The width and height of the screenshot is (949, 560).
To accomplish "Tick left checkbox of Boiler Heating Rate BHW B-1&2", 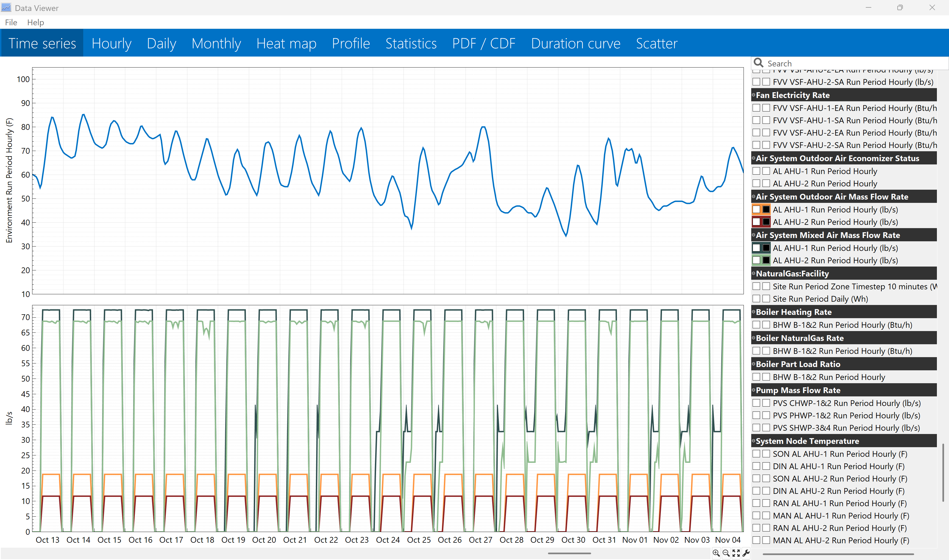I will (756, 325).
